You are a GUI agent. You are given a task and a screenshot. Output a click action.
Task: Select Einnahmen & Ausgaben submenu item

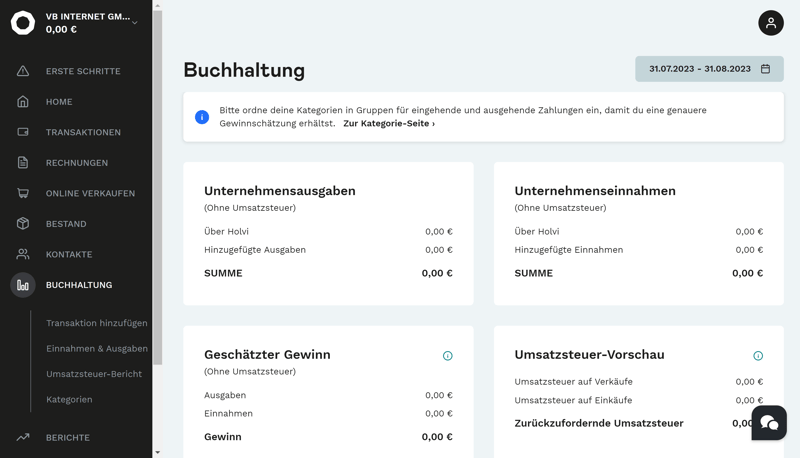(x=96, y=348)
